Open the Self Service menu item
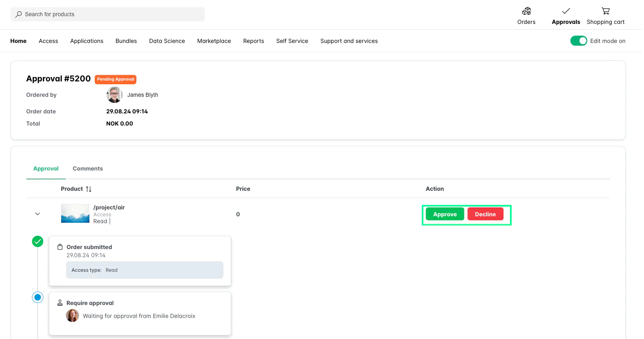The image size is (644, 339). [x=292, y=41]
